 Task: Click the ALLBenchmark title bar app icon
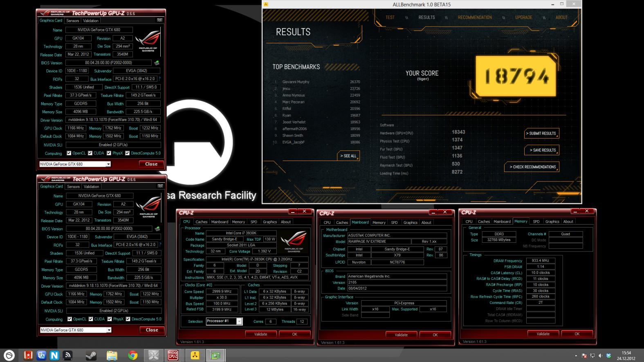266,4
